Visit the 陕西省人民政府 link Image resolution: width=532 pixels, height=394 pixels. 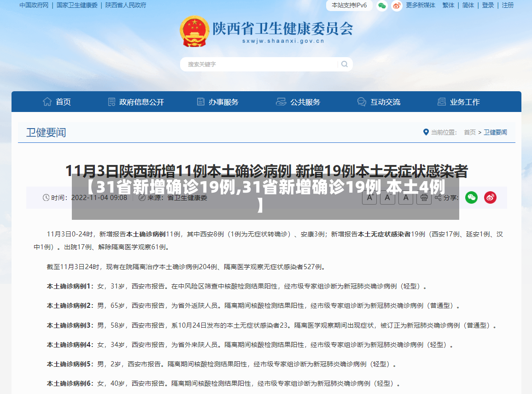126,5
